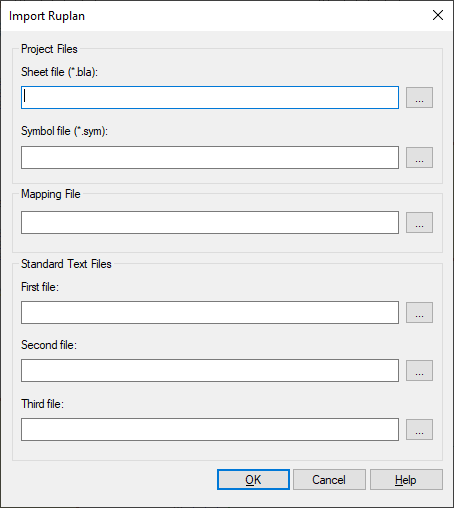
Task: Click the "Third file:" label
Action: [x=42, y=404]
